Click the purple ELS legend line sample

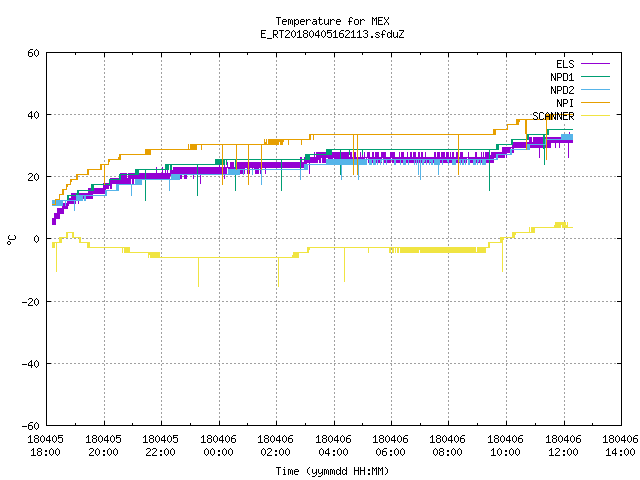click(595, 64)
